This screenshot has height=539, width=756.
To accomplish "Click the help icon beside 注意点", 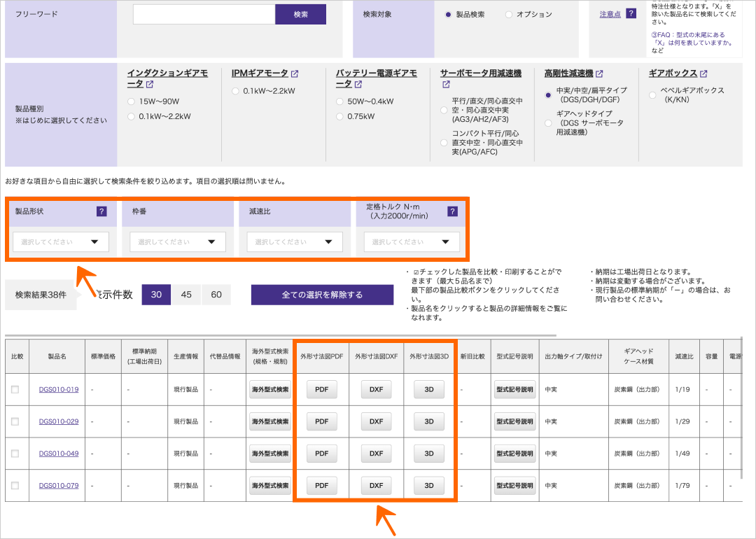I will click(631, 14).
